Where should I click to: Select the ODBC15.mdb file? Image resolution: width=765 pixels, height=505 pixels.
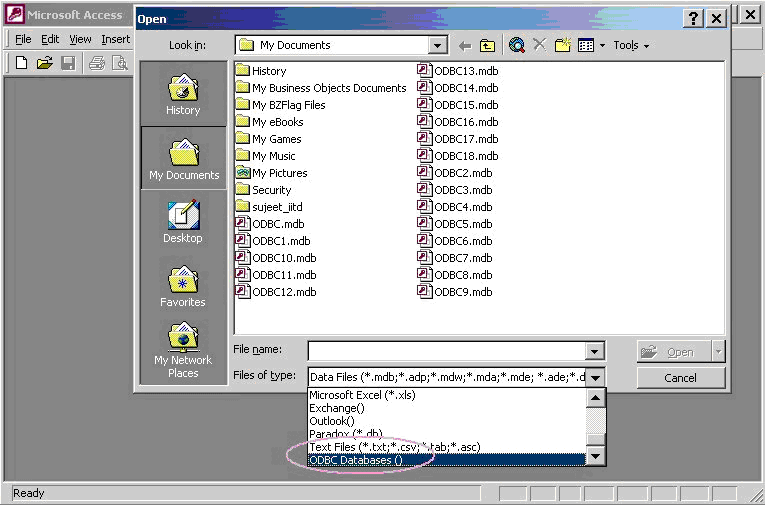coord(458,105)
